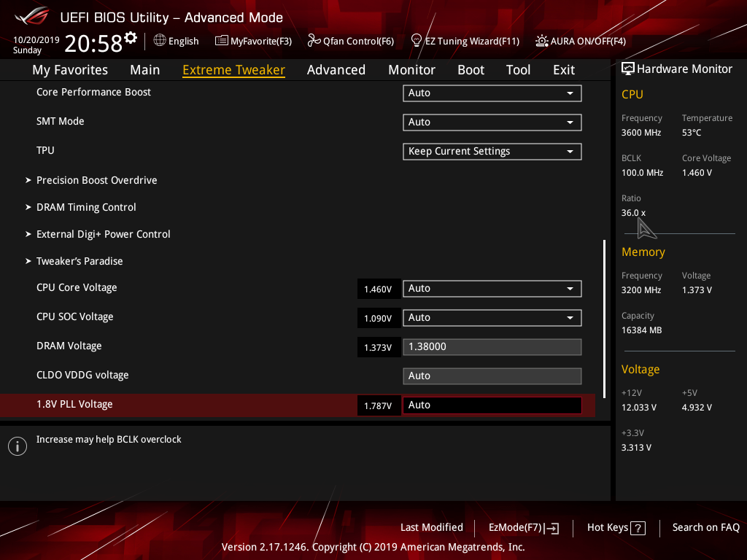Click the Qfan Control fan icon
The width and height of the screenshot is (747, 560).
(x=314, y=41)
